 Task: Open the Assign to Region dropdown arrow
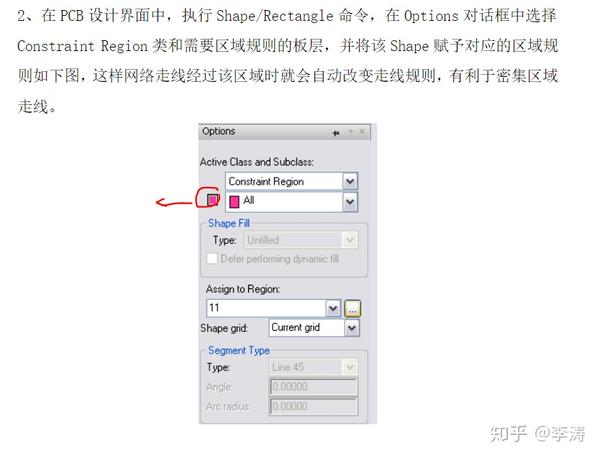[x=333, y=308]
